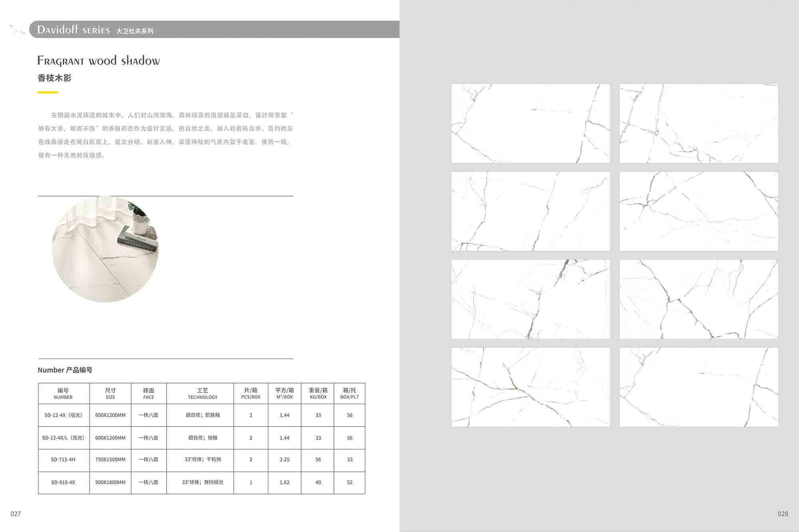The width and height of the screenshot is (799, 532).
Task: Open the third-row right marble tile sample
Action: (x=699, y=299)
